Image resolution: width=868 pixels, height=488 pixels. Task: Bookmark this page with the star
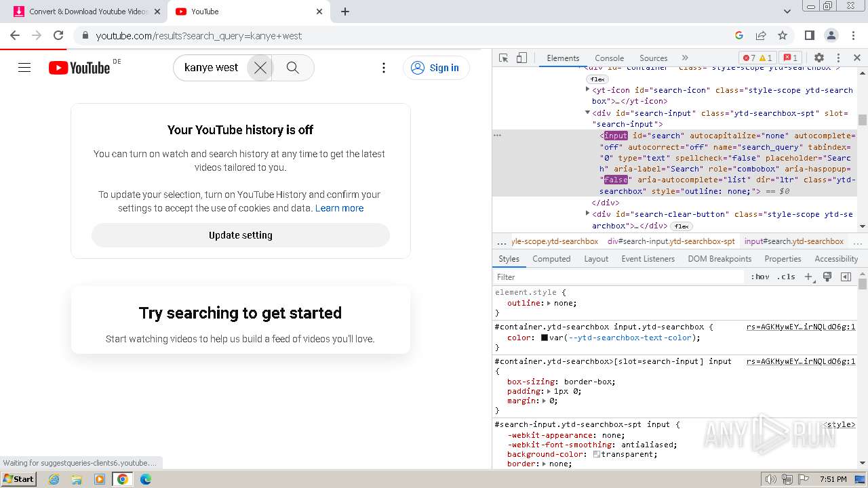(783, 35)
